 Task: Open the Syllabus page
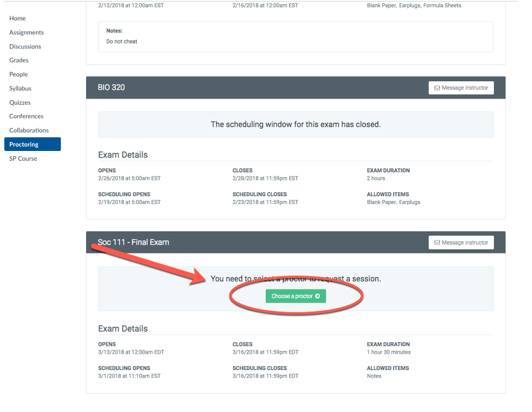click(20, 88)
